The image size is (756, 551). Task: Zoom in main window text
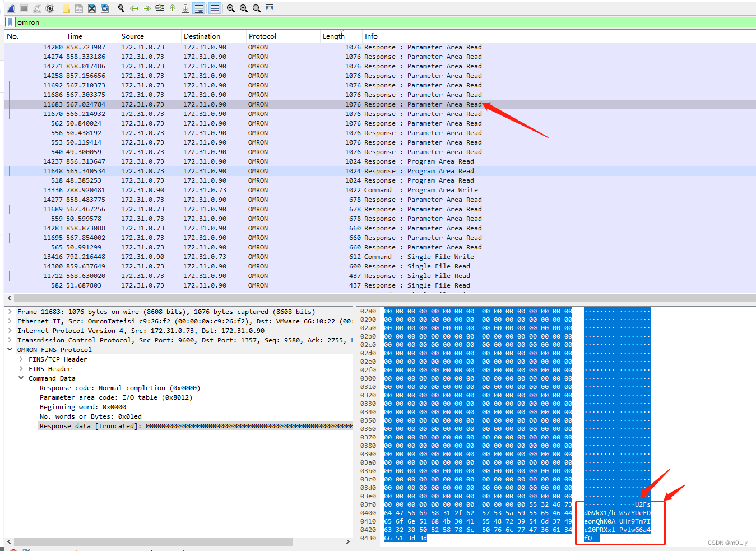231,8
